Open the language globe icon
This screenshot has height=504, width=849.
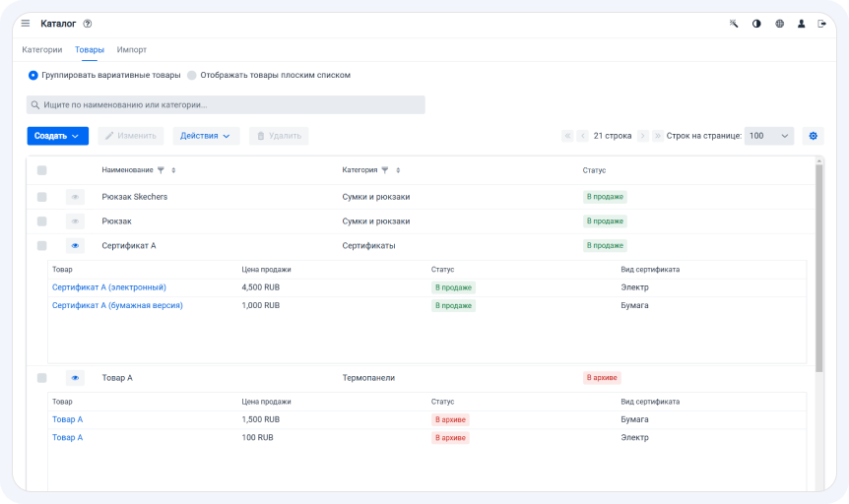(780, 24)
